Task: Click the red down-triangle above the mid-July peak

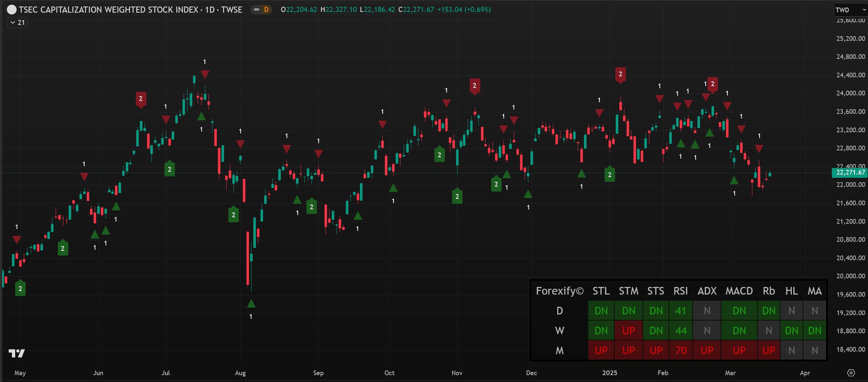Action: tap(205, 74)
